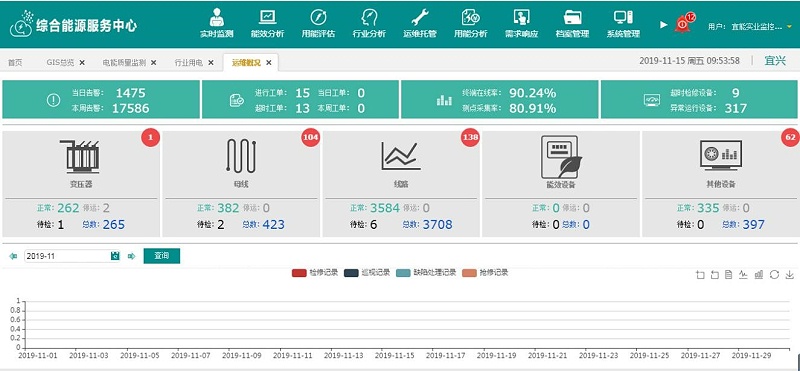Toggle the 巡视记录 legend series

click(x=367, y=273)
